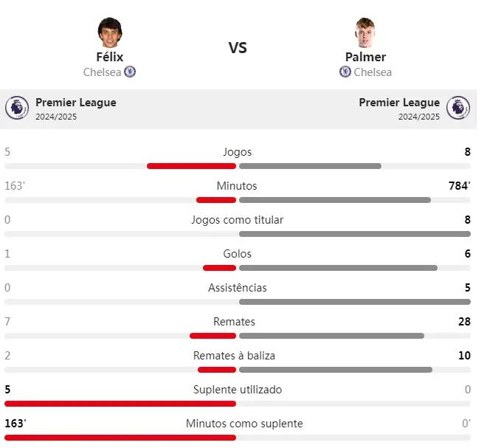
Task: Open the Félix player name link
Action: pyautogui.click(x=110, y=57)
